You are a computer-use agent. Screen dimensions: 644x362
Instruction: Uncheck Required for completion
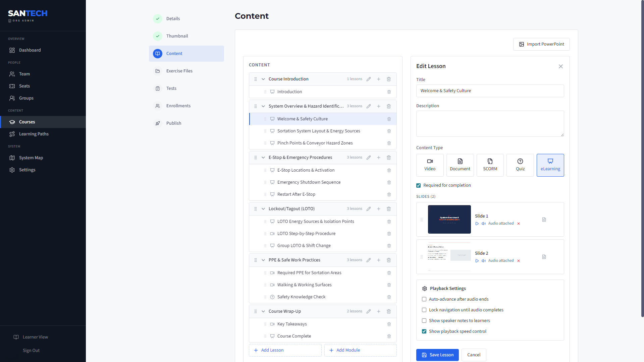pyautogui.click(x=419, y=185)
